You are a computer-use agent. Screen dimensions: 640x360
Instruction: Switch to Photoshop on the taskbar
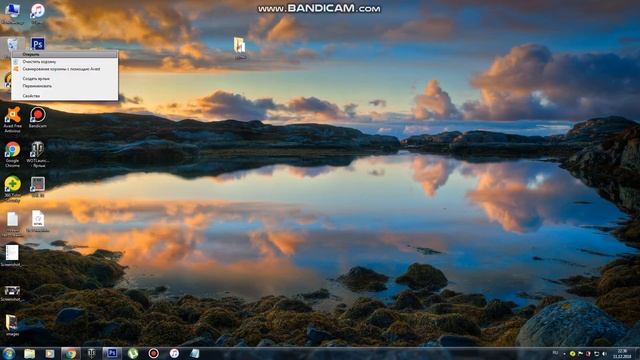(x=112, y=353)
